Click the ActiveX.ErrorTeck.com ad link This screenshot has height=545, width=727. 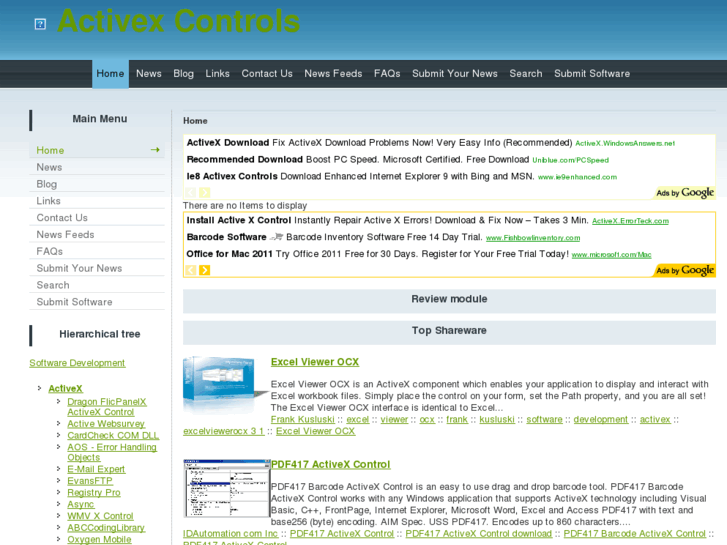631,221
